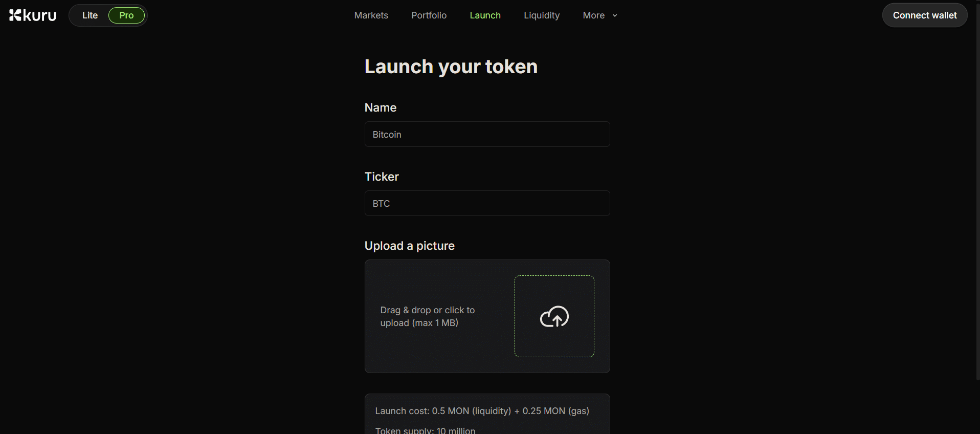980x434 pixels.
Task: Focus the Ticker input field
Action: 487,203
